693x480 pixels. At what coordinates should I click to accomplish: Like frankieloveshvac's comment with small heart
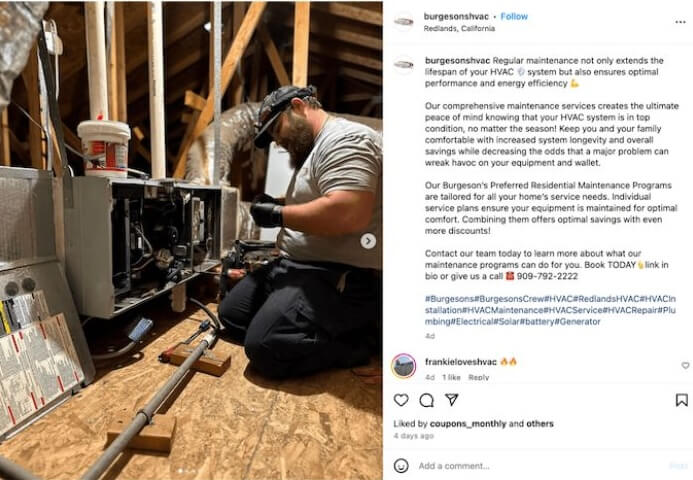pyautogui.click(x=685, y=365)
